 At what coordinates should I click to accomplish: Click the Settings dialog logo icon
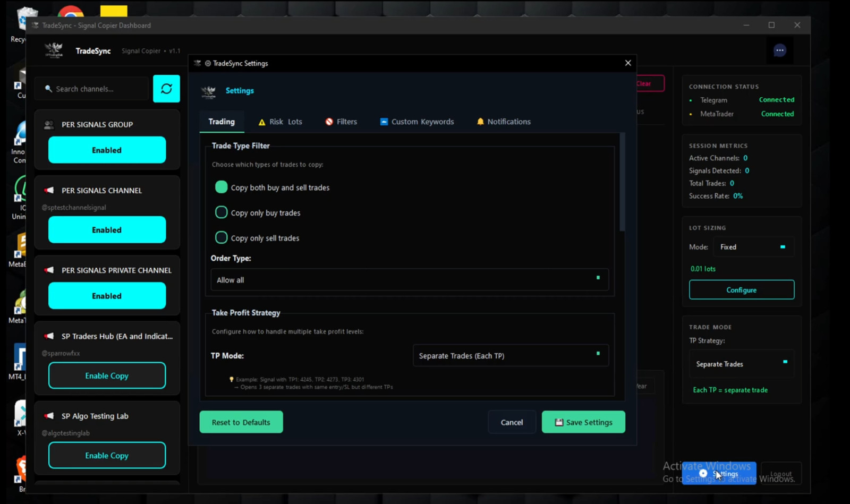coord(208,91)
